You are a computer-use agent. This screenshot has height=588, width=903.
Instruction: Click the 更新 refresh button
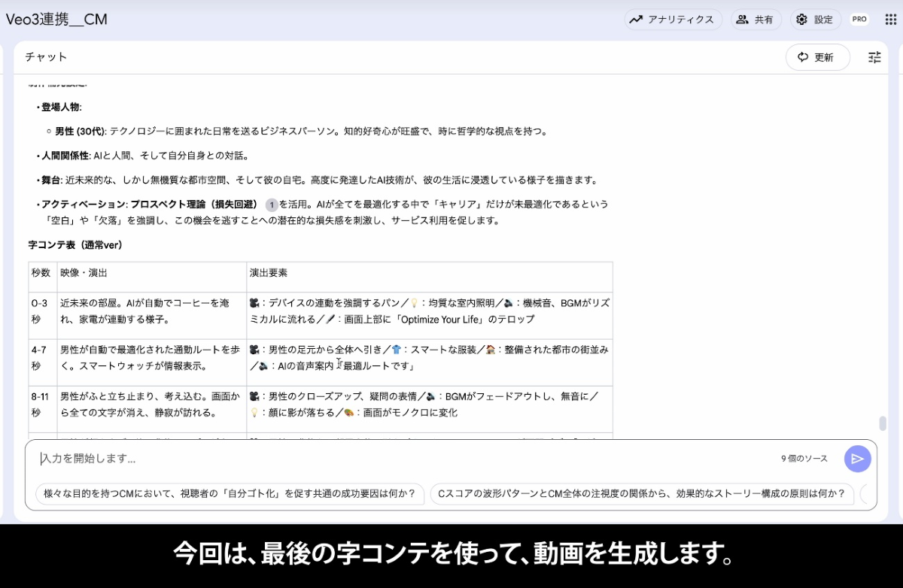(817, 57)
